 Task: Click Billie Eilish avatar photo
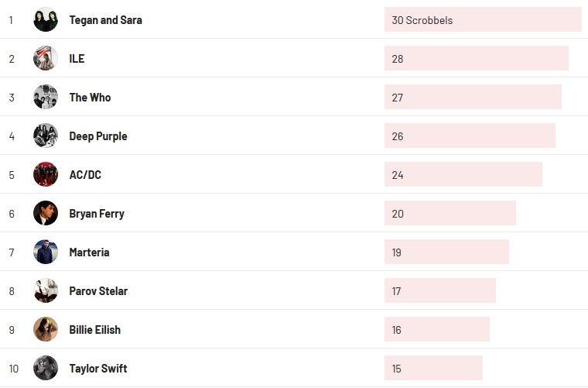pyautogui.click(x=46, y=329)
